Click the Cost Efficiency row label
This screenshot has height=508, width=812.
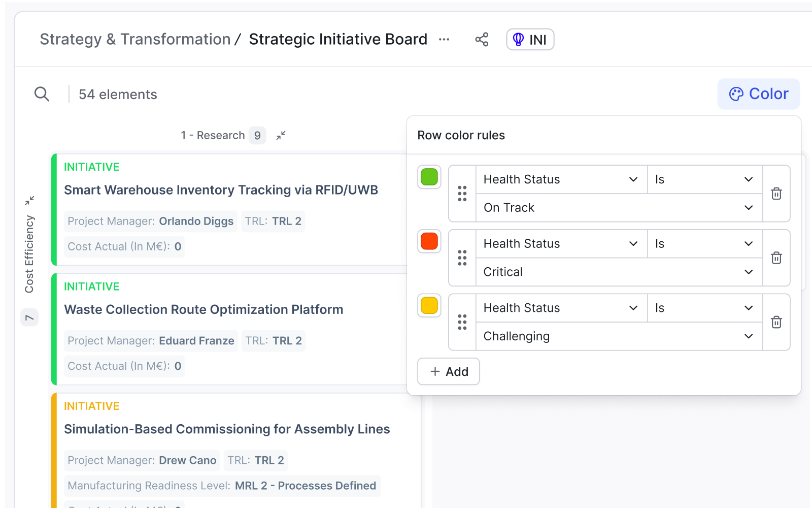[29, 254]
